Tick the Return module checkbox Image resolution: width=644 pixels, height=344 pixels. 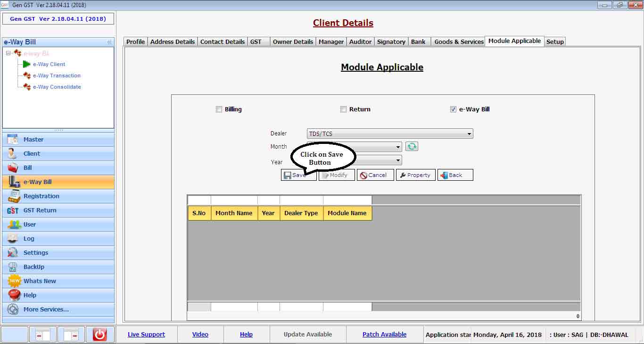tap(343, 109)
